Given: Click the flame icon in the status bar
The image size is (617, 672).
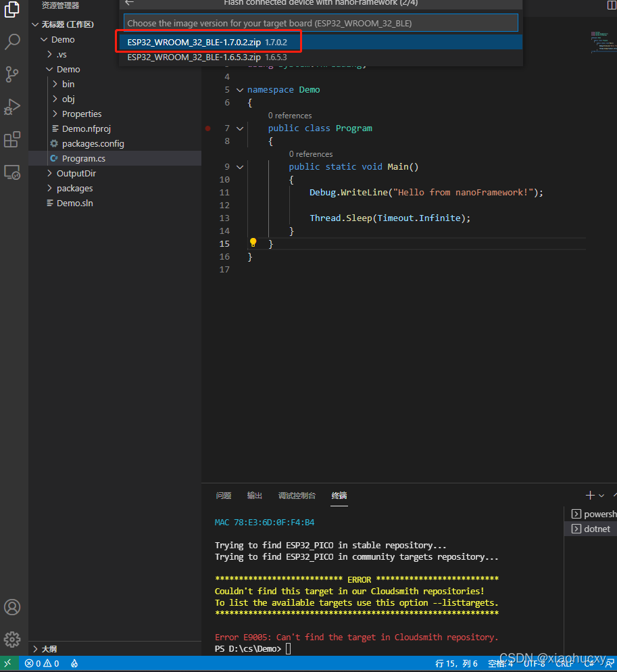Looking at the screenshot, I should coord(74,663).
